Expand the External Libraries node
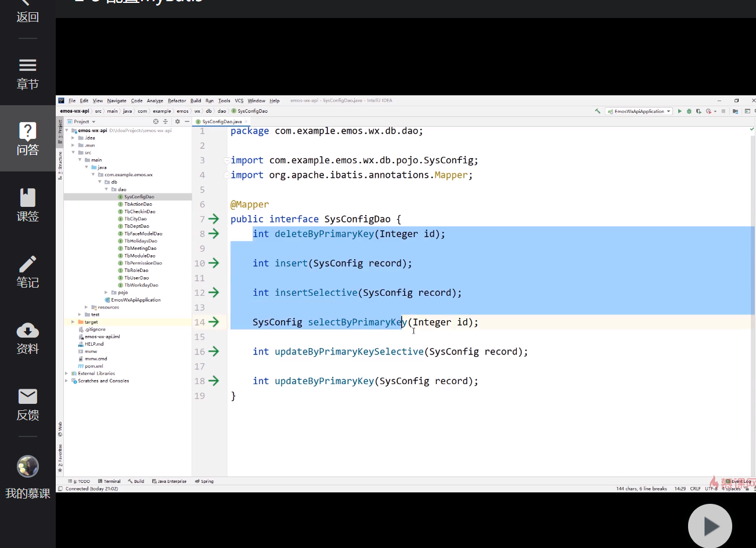 (67, 374)
